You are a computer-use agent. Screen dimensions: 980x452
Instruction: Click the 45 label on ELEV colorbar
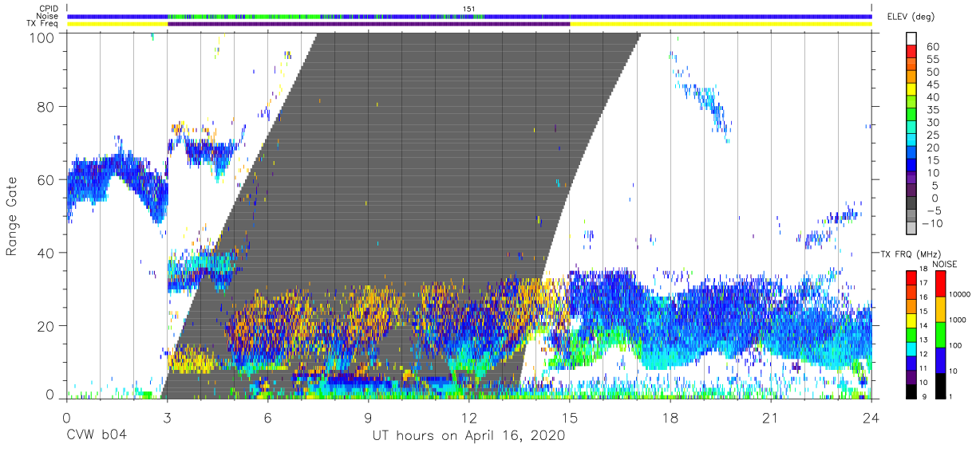click(932, 85)
